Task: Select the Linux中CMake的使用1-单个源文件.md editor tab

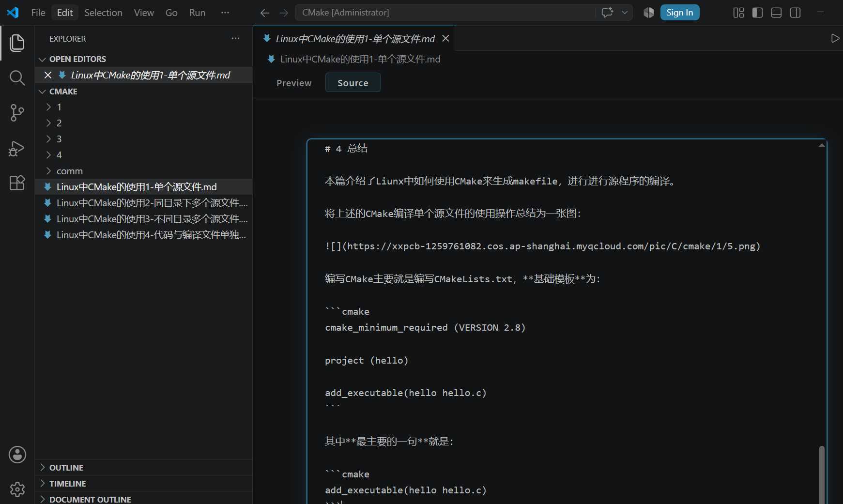Action: 354,38
